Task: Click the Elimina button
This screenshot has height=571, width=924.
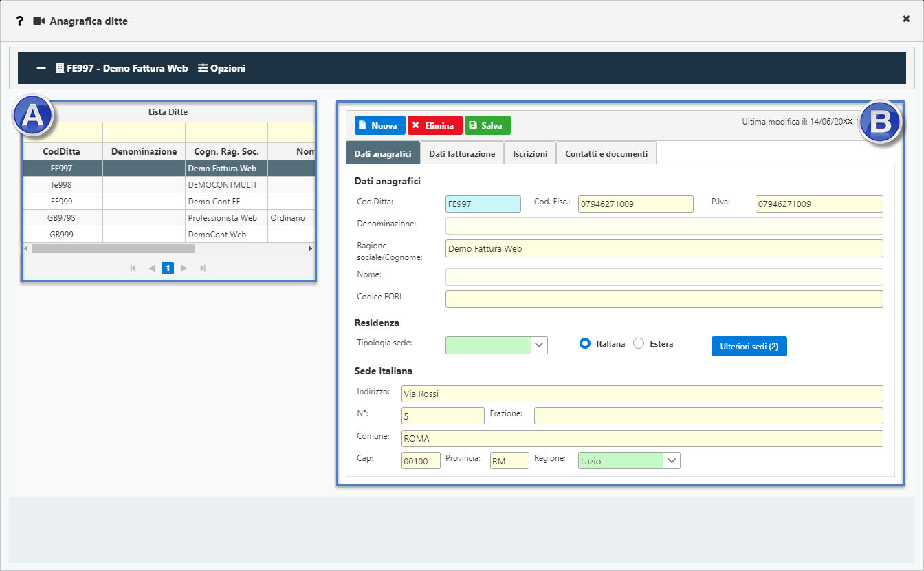Action: click(x=434, y=126)
